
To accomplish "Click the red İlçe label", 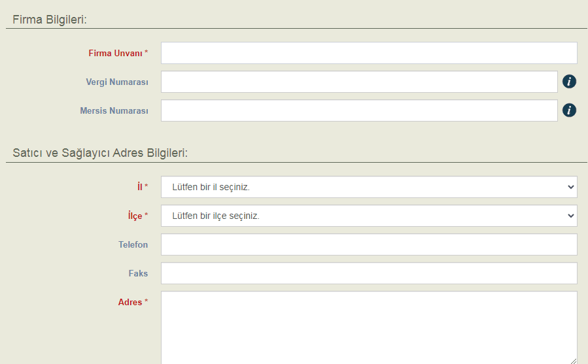I will [x=135, y=216].
